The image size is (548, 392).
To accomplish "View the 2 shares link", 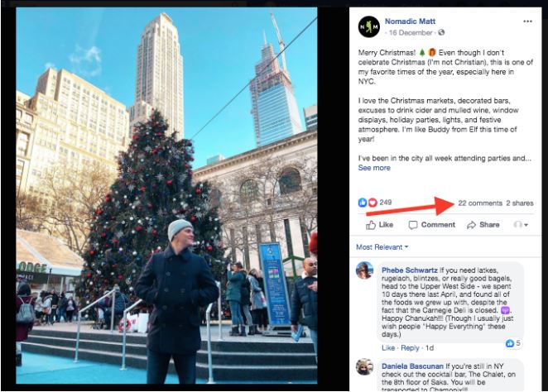I will 520,203.
